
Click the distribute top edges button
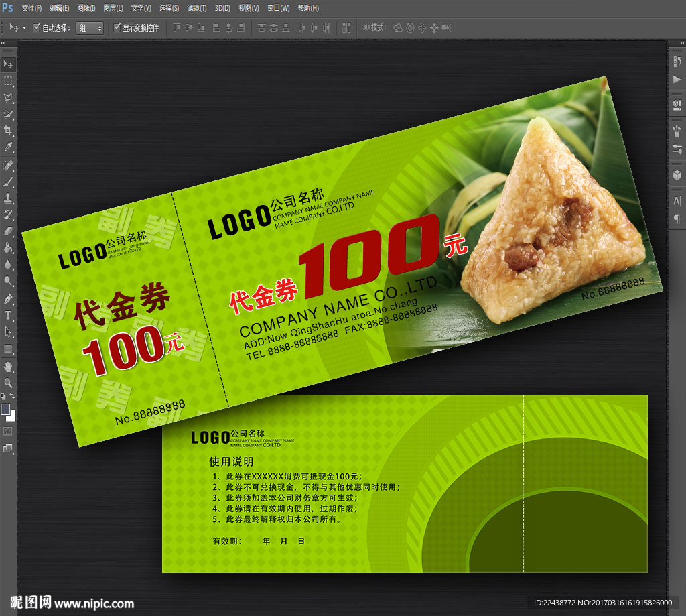click(262, 28)
